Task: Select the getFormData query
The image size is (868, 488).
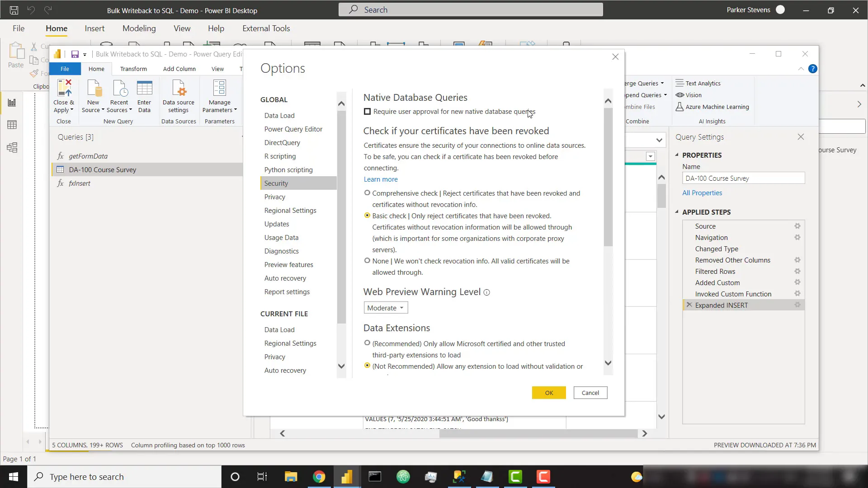Action: pos(148,156)
